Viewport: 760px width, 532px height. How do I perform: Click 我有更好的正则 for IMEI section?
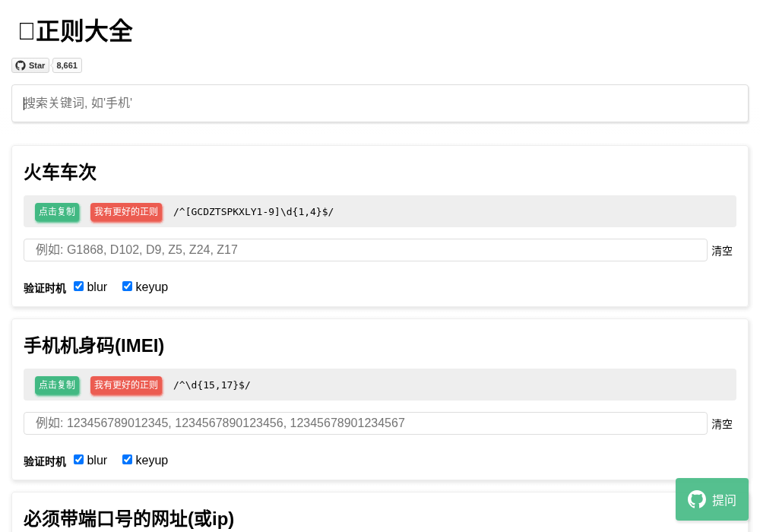coord(126,385)
